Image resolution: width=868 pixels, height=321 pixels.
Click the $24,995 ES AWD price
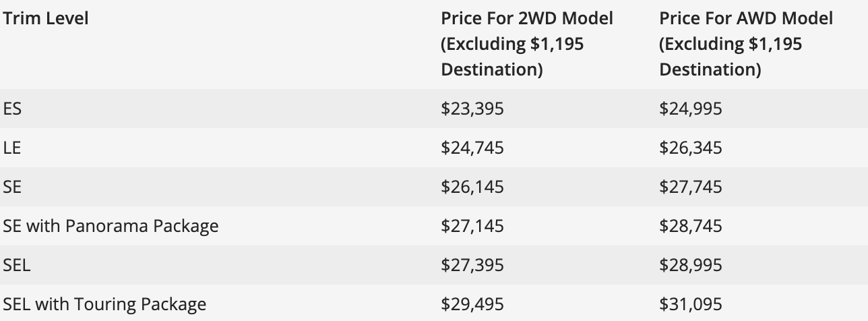pos(690,109)
